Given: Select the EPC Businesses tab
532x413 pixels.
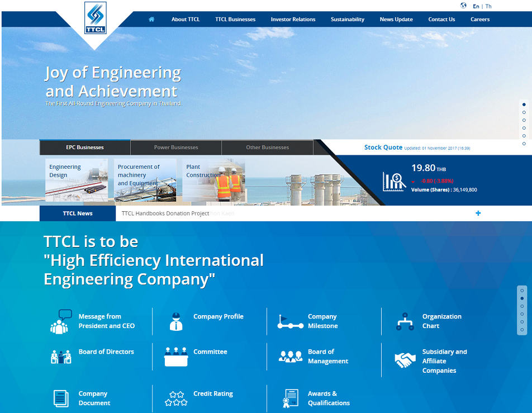Looking at the screenshot, I should [x=85, y=148].
